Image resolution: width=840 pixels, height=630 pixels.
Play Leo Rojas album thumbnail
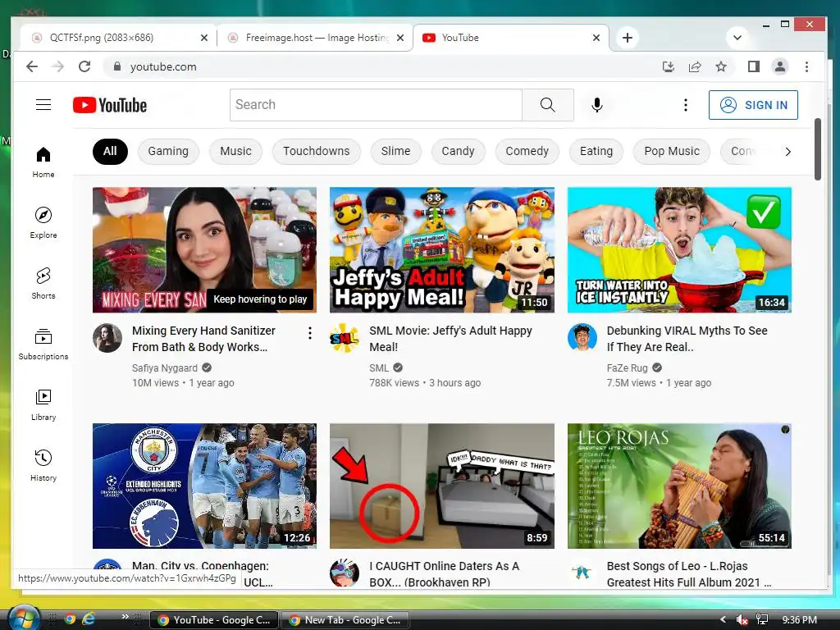pyautogui.click(x=679, y=486)
